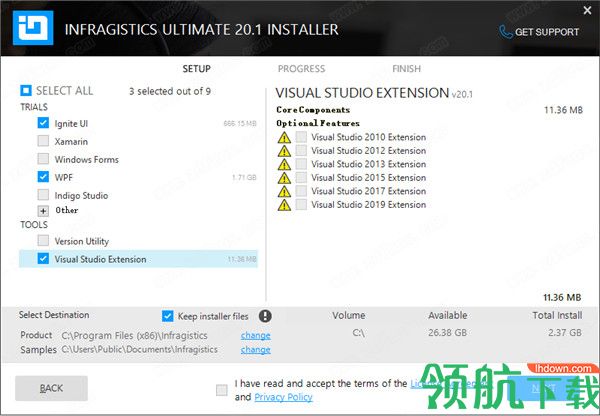Uncheck the WPF checkbox
This screenshot has height=416, width=600.
[43, 177]
